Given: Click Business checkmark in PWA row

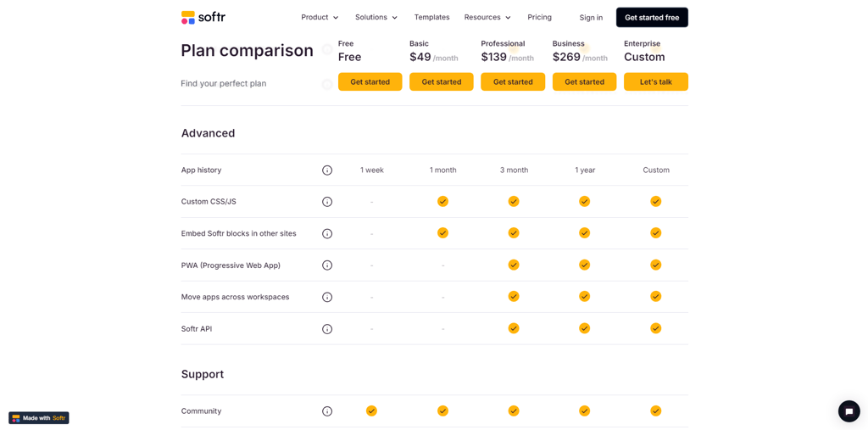Looking at the screenshot, I should coord(585,265).
